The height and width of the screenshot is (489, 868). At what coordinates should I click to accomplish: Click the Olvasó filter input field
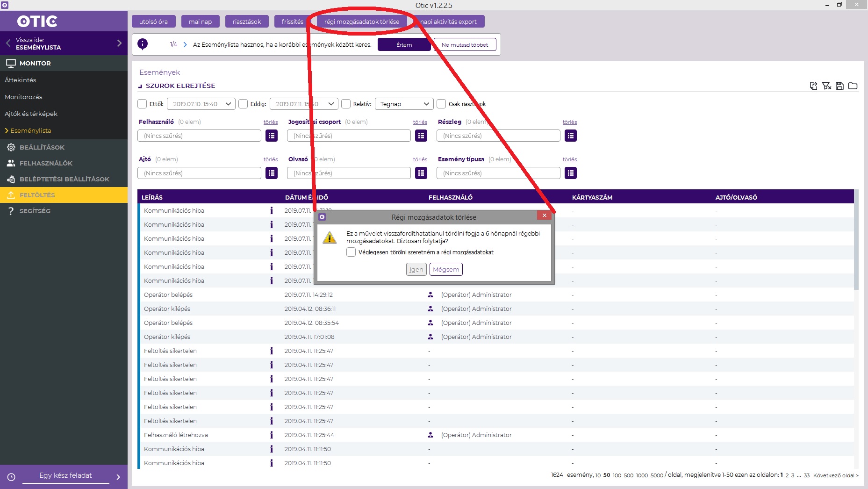349,173
